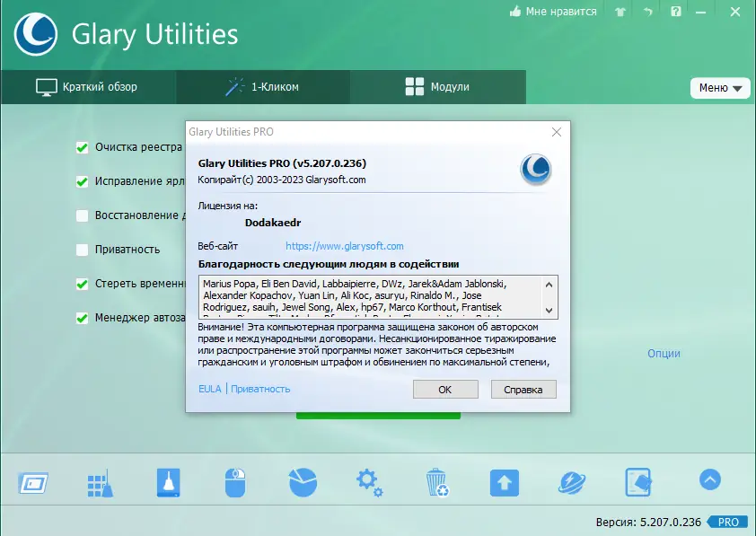Open the disk analysis pie chart icon

303,482
